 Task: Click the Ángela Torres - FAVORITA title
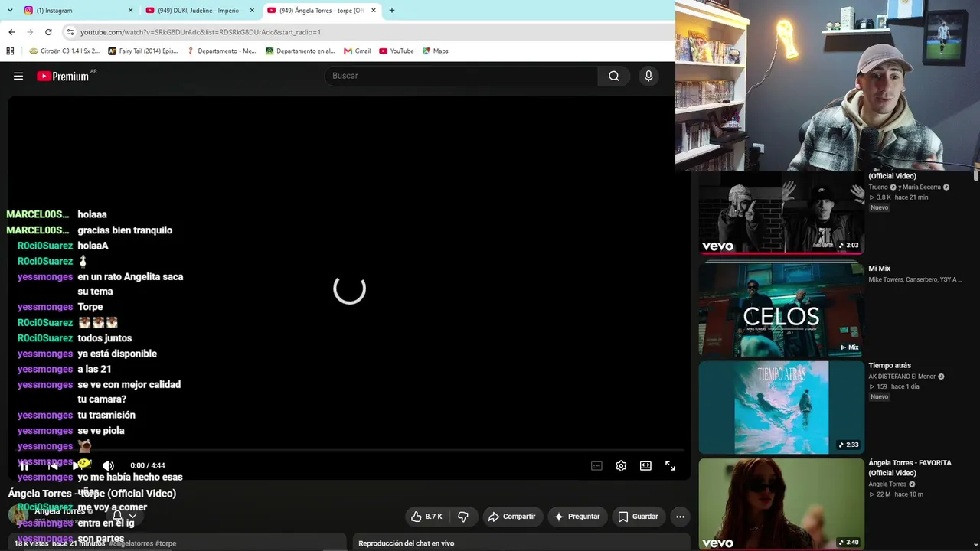tap(910, 468)
